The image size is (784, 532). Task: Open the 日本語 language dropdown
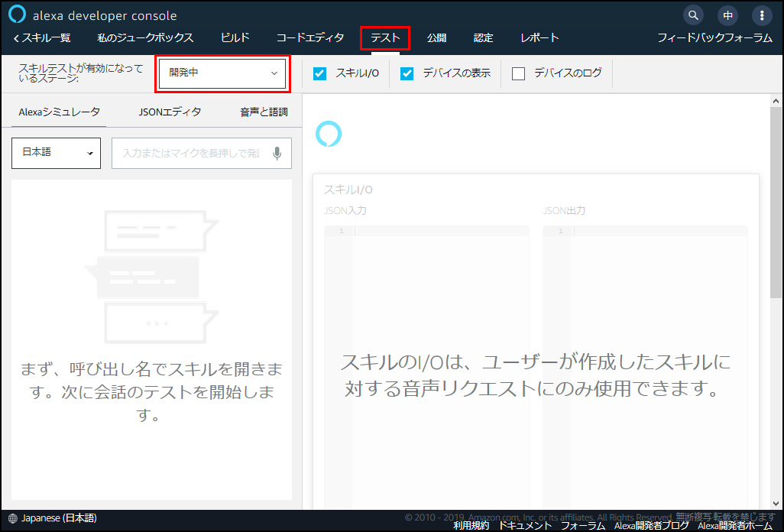(x=56, y=153)
